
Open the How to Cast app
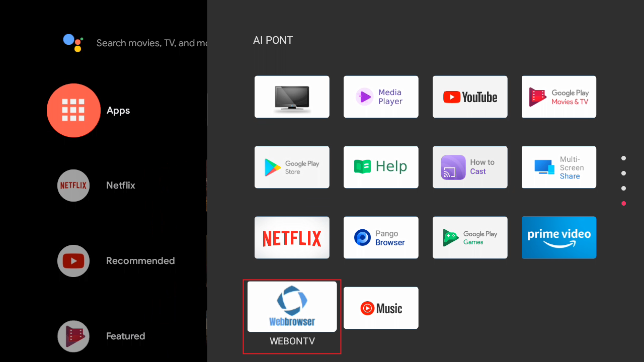[x=470, y=167]
